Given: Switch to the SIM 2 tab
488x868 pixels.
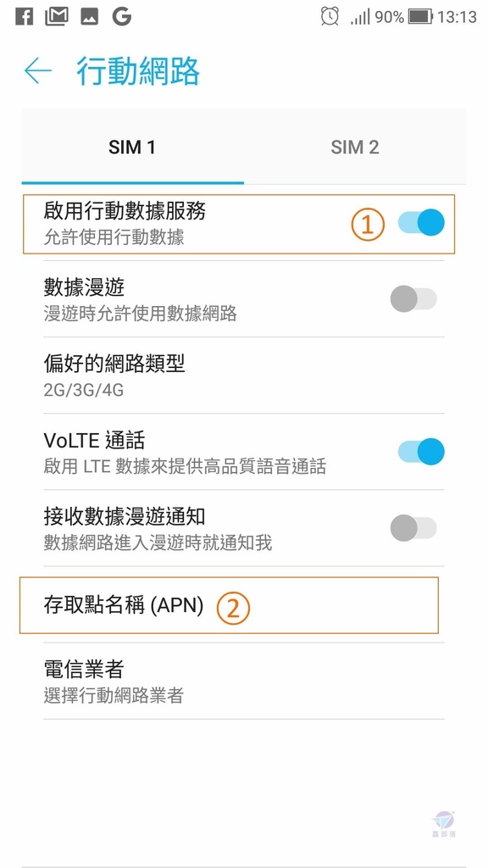Looking at the screenshot, I should (x=355, y=147).
